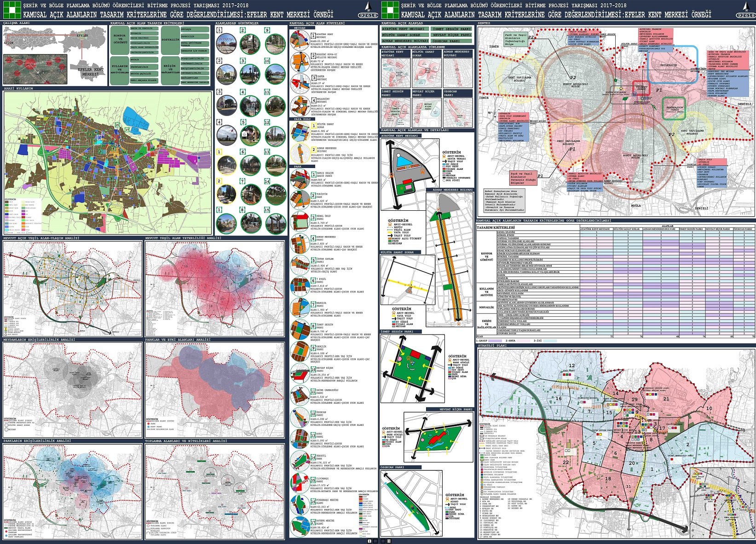Click the İsmet Sezgin Parkı green label
Viewport: 756px width, 544px height.
tap(452, 29)
